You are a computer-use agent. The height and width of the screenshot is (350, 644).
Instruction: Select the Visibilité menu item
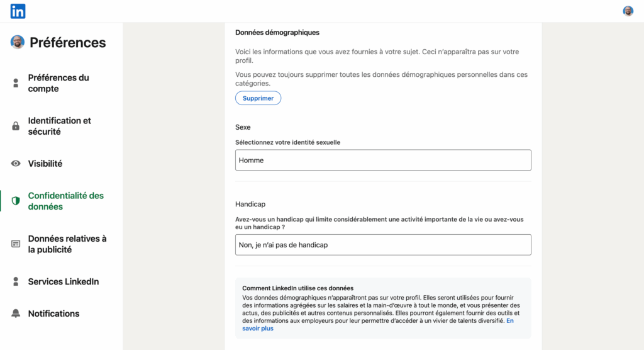click(x=45, y=164)
